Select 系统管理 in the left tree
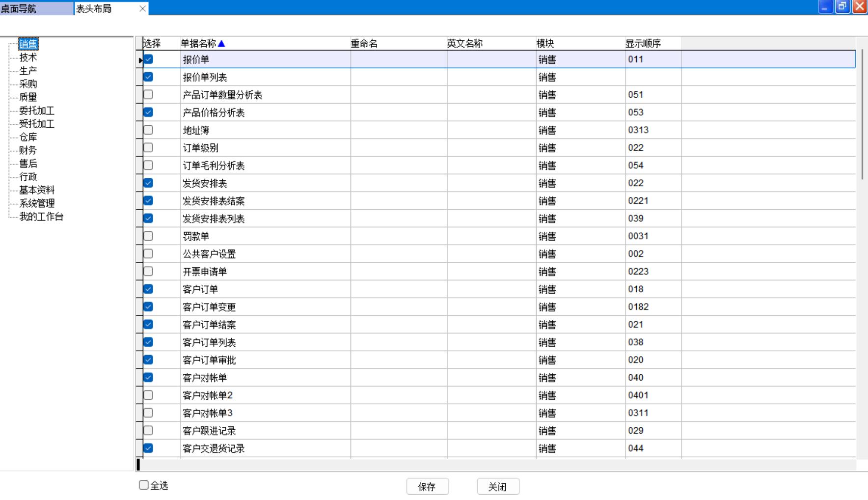The width and height of the screenshot is (868, 500). click(37, 203)
